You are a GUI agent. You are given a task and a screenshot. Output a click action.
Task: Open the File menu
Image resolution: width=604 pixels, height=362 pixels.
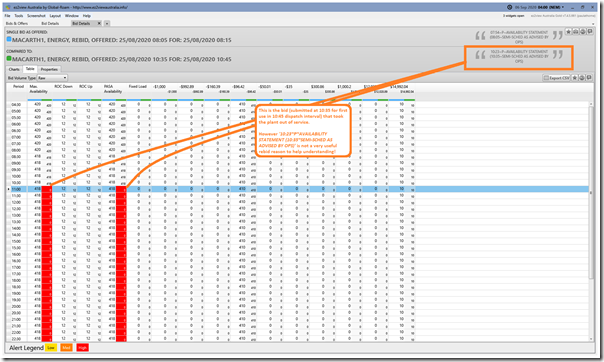pyautogui.click(x=7, y=16)
